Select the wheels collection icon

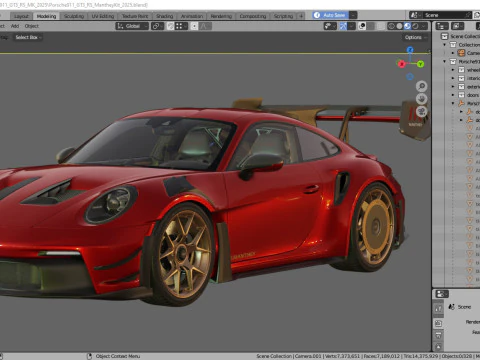tap(461, 70)
